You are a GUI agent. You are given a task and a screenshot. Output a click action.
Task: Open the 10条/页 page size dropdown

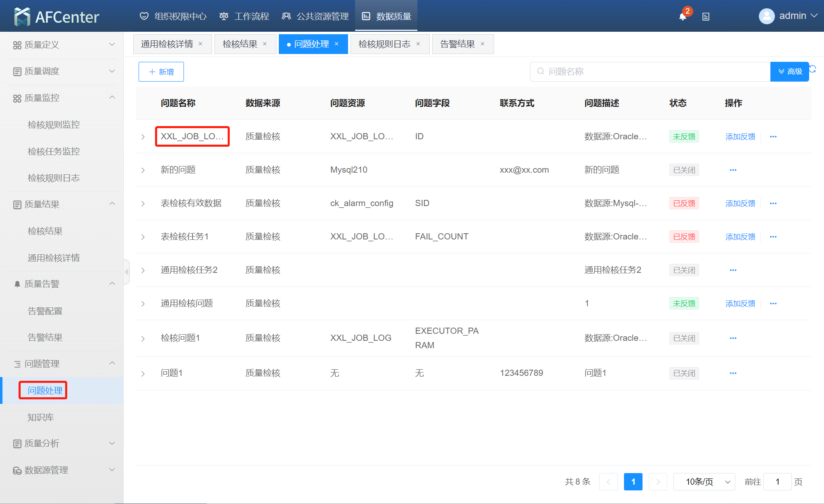(x=704, y=482)
